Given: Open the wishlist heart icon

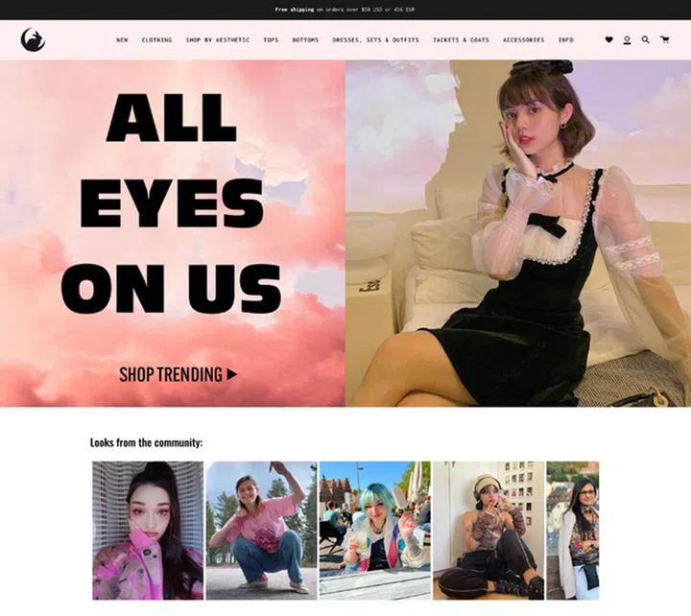Looking at the screenshot, I should coord(608,40).
